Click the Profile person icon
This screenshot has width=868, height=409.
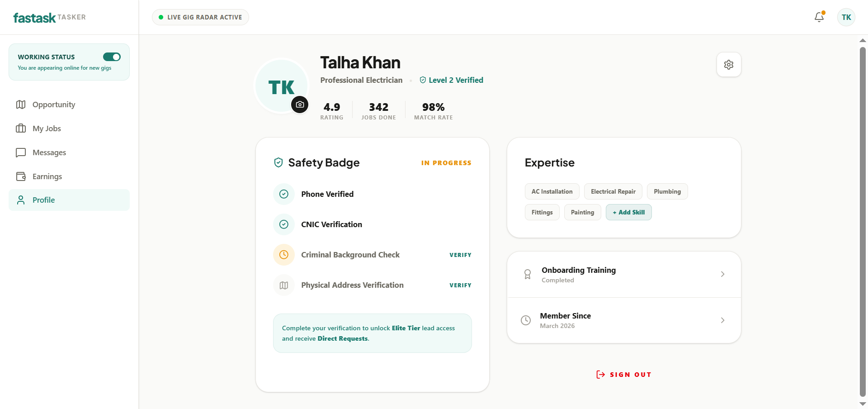click(21, 200)
